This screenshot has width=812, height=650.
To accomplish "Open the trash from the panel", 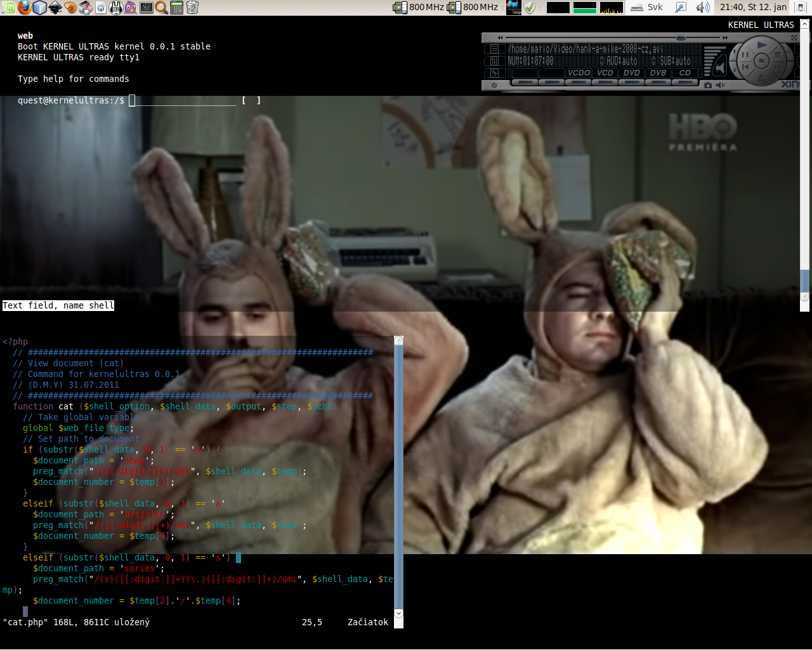I will (x=192, y=8).
